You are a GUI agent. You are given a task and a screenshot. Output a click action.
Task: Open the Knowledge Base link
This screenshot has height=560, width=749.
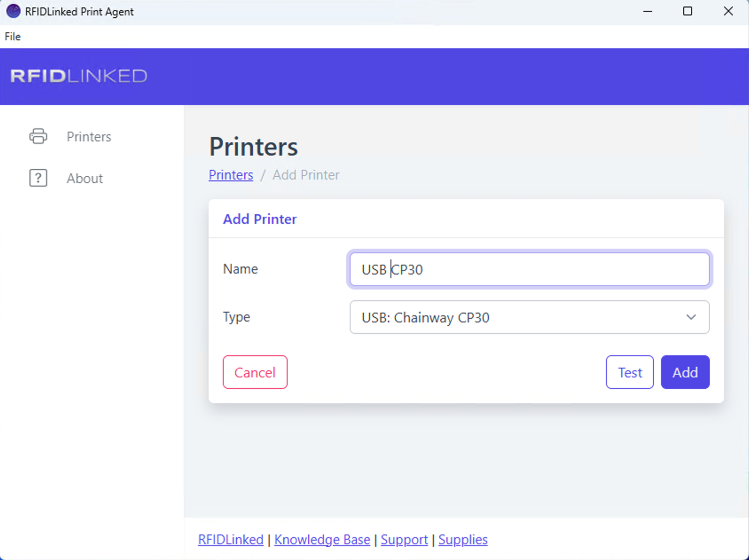(x=322, y=540)
